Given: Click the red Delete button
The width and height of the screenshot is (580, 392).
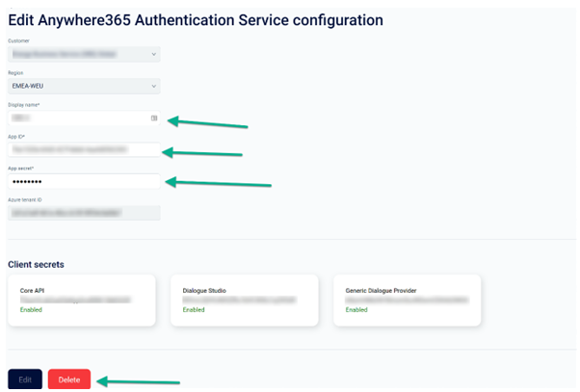Looking at the screenshot, I should coord(69,379).
